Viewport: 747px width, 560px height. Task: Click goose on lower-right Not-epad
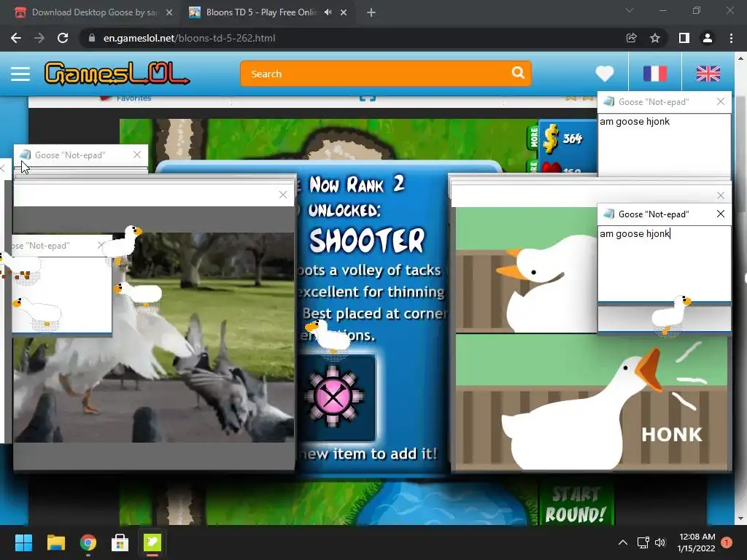coord(672,315)
